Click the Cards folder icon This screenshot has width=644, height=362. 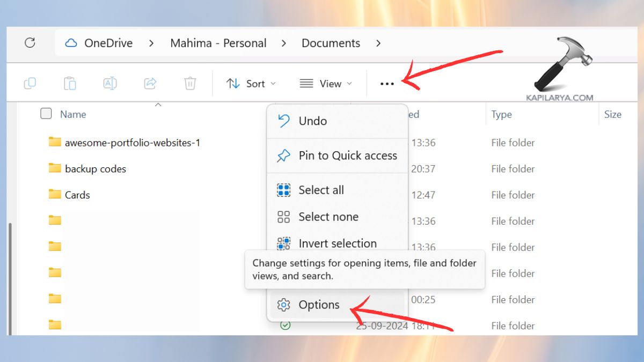55,195
